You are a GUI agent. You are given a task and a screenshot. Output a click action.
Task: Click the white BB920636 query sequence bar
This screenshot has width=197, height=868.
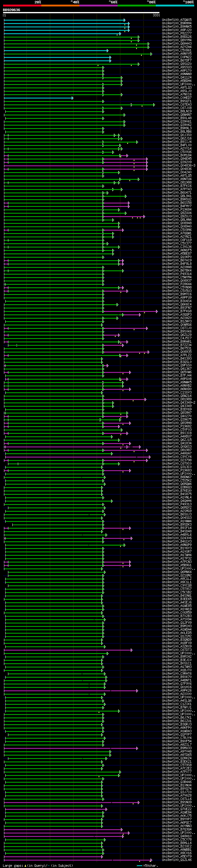point(81,13)
